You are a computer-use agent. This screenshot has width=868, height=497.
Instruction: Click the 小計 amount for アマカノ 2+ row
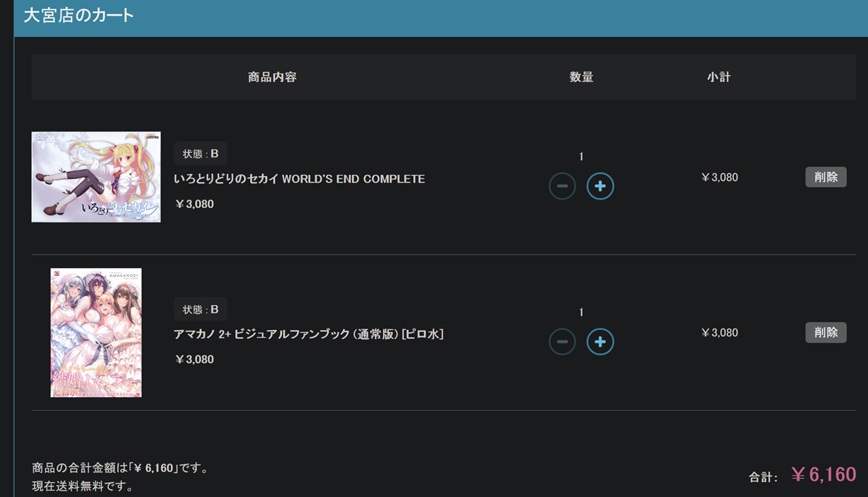719,333
